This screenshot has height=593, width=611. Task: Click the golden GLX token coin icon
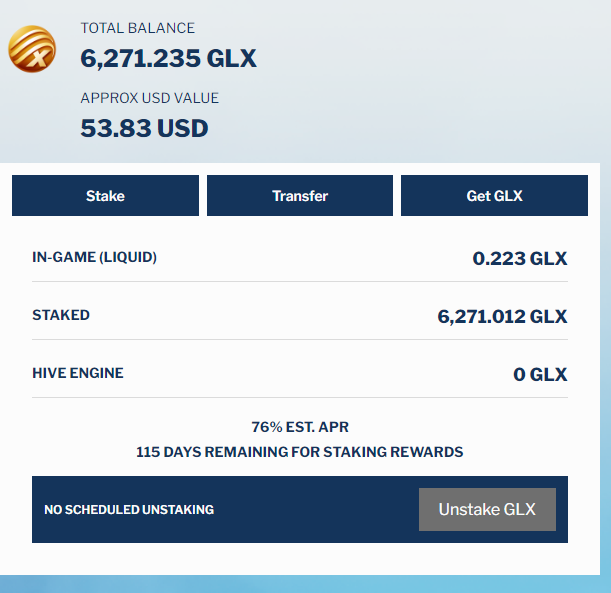tap(32, 49)
